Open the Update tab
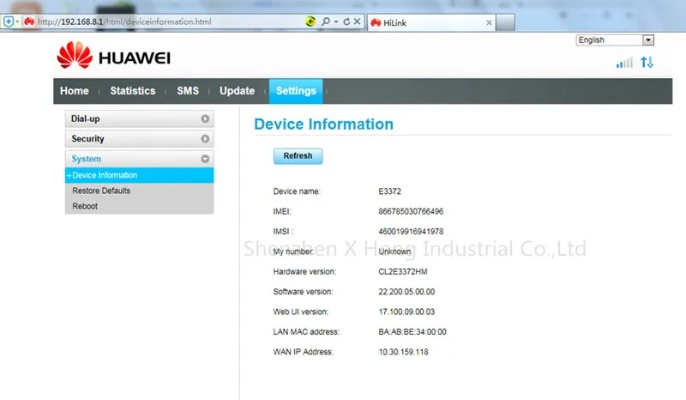Screen dimensions: 686x400 (237, 91)
